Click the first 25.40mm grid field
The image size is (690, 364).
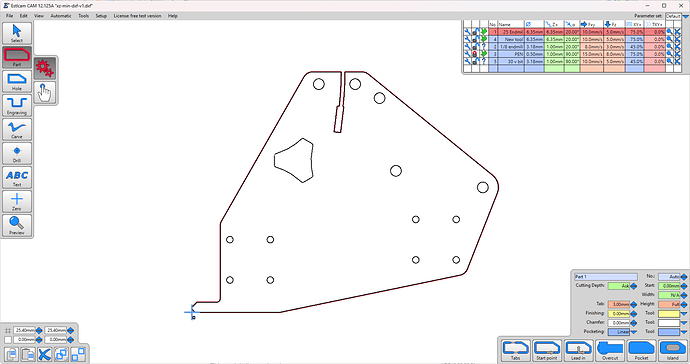(x=24, y=330)
